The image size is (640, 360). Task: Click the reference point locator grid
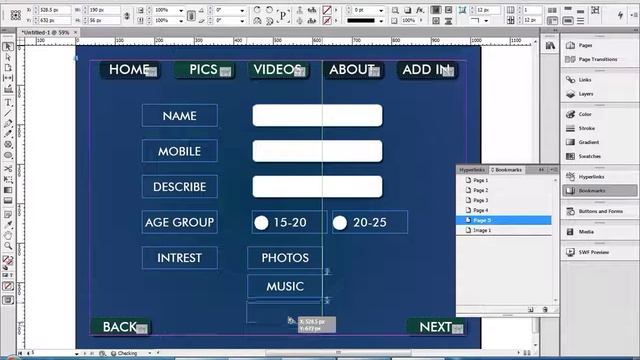pos(16,15)
